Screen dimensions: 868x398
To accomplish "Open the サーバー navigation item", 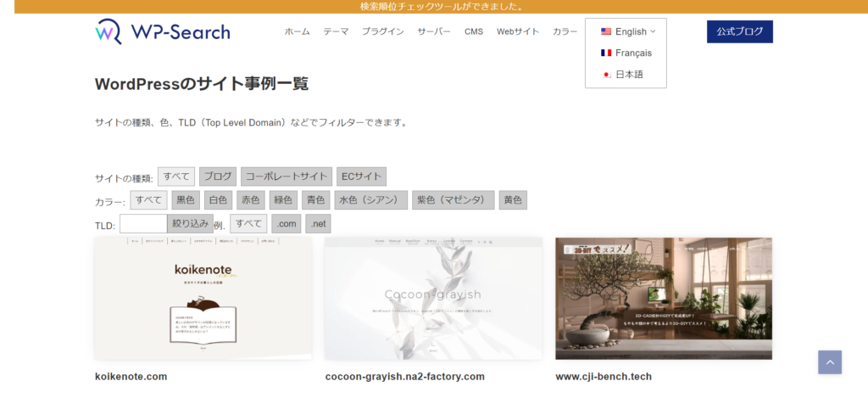I will click(x=434, y=31).
